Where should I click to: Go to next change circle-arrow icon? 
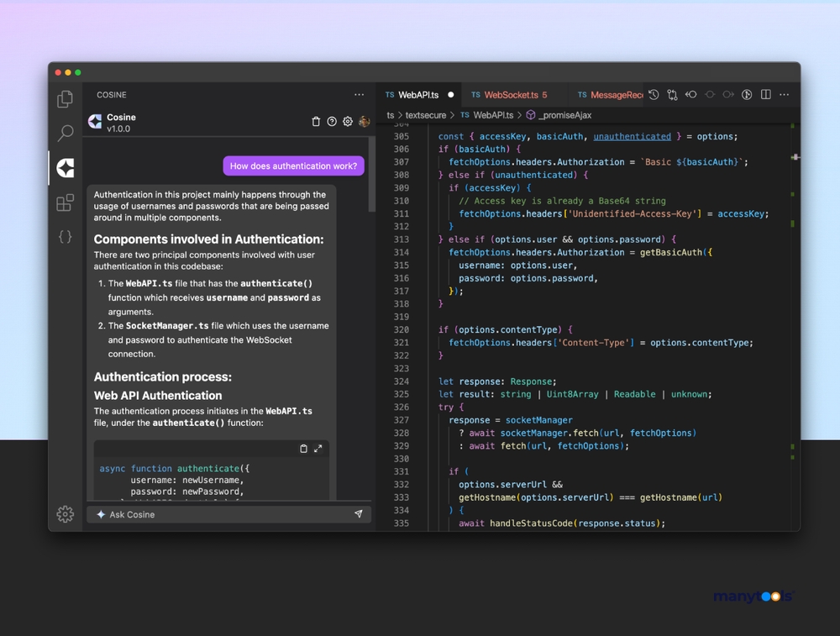(728, 95)
